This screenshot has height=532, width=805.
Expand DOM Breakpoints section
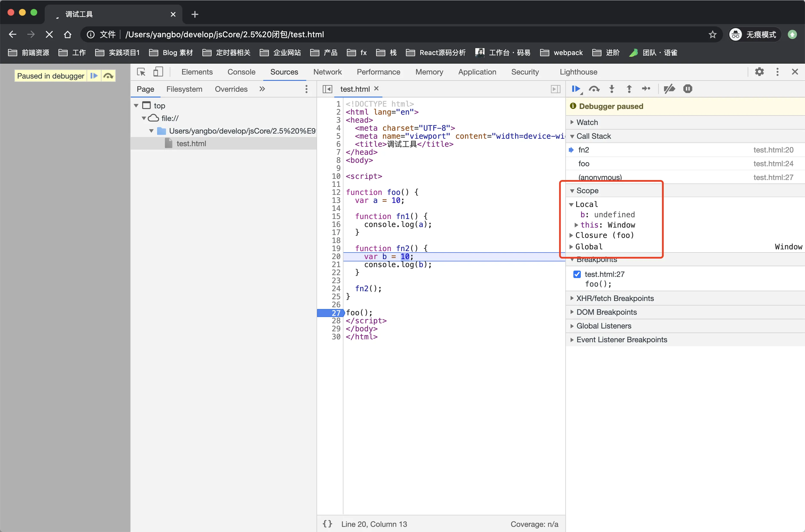click(685, 312)
